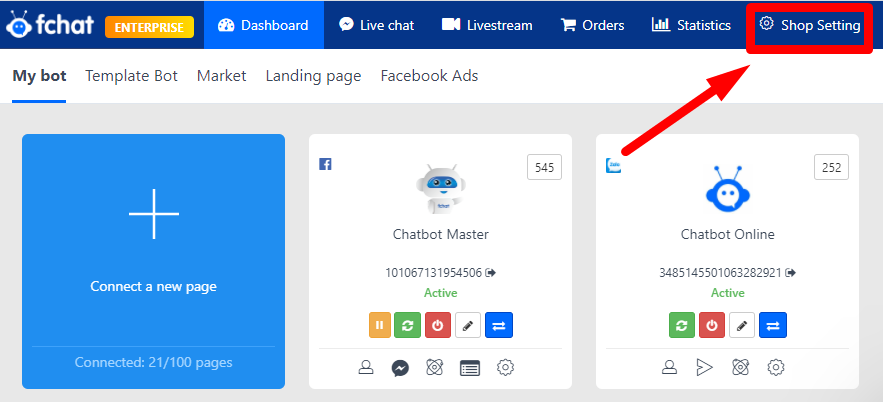Open the Statistics menu
The width and height of the screenshot is (883, 402).
click(x=691, y=25)
